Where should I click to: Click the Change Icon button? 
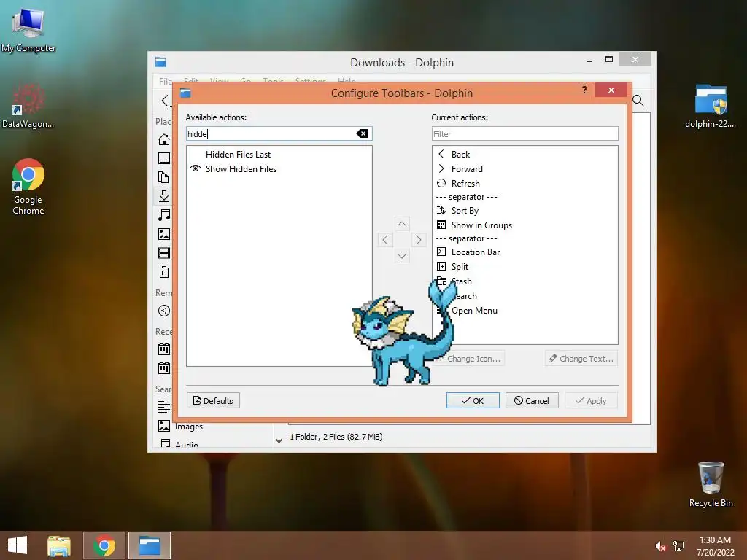(x=472, y=359)
